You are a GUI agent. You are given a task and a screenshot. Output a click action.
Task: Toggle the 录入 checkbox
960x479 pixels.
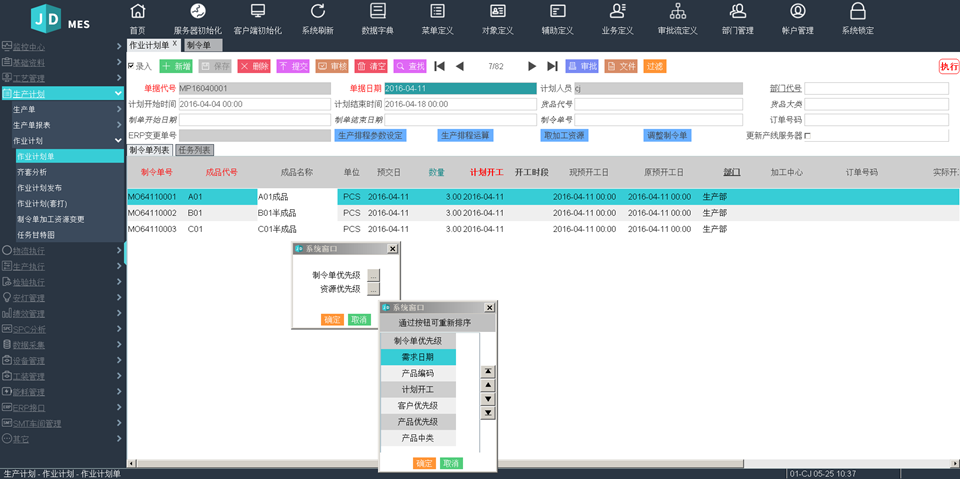pyautogui.click(x=131, y=66)
